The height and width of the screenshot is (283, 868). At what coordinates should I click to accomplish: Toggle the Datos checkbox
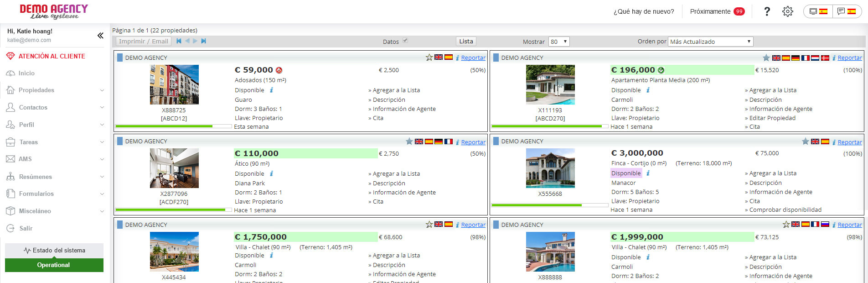tap(405, 41)
